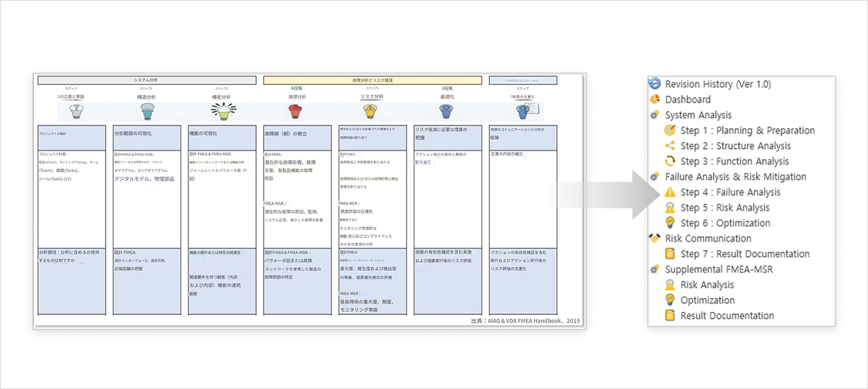Image resolution: width=868 pixels, height=389 pixels.
Task: Click the share-node icon for Step 2
Action: (x=670, y=147)
